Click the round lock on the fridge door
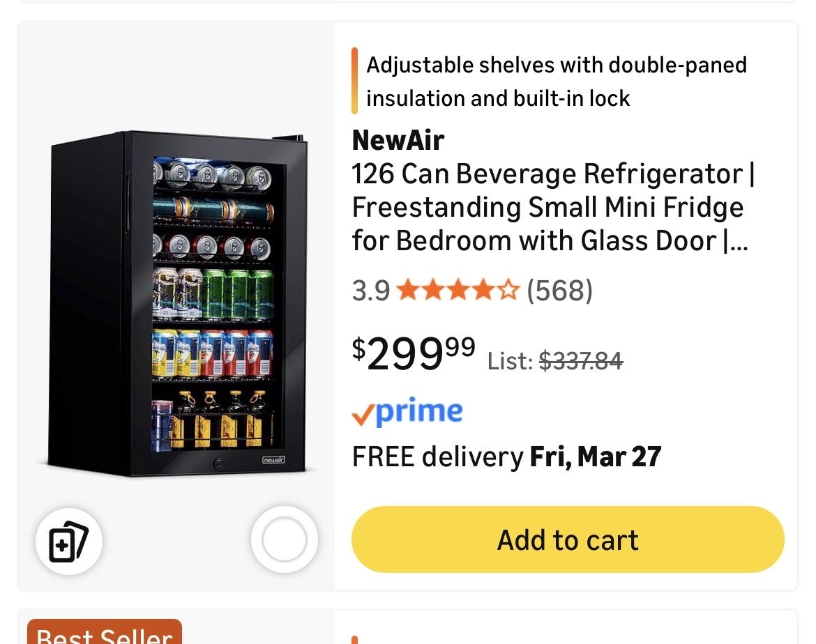Screen dimensions: 816x644 218,461
